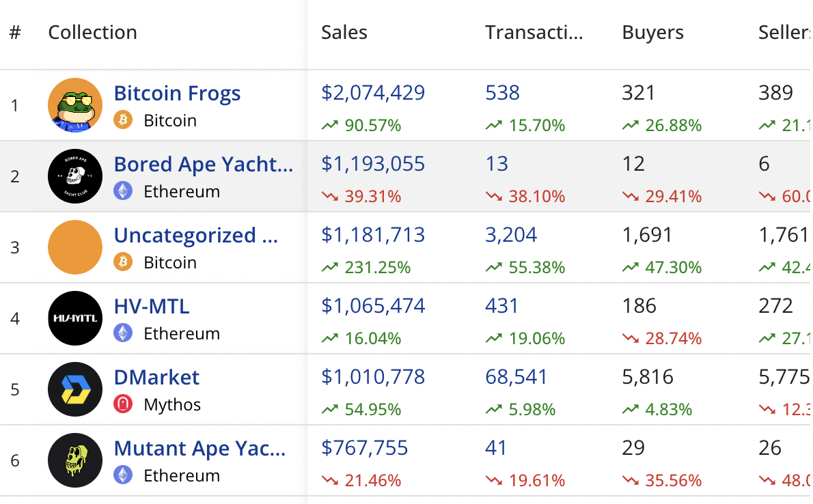The height and width of the screenshot is (504, 813).
Task: Click the Mythos chain icon under DMarket
Action: pyautogui.click(x=123, y=404)
